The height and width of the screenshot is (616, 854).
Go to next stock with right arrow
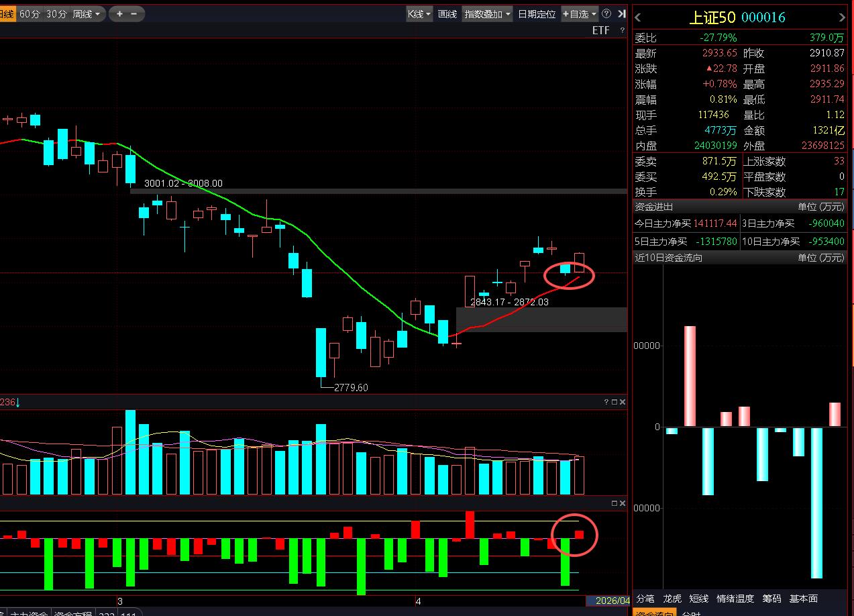click(842, 17)
